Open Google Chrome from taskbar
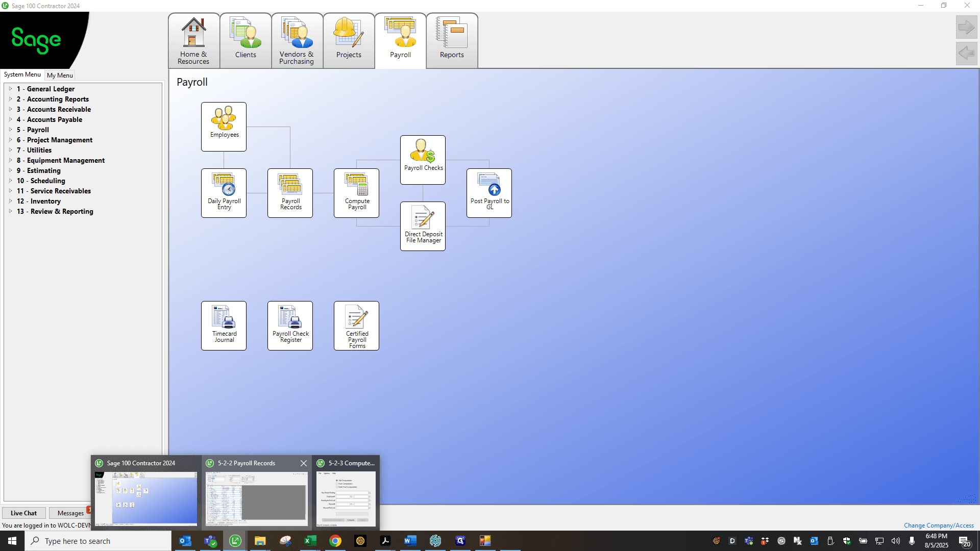Image resolution: width=980 pixels, height=551 pixels. [335, 541]
